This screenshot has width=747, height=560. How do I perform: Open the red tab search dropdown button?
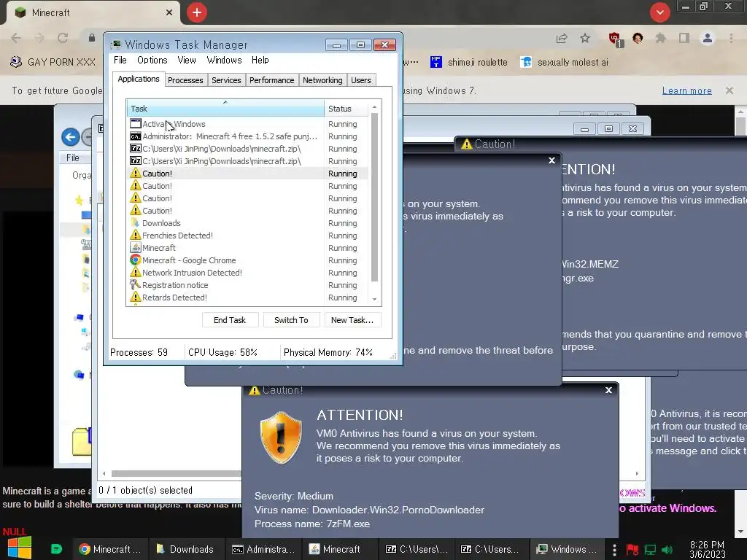click(x=659, y=12)
